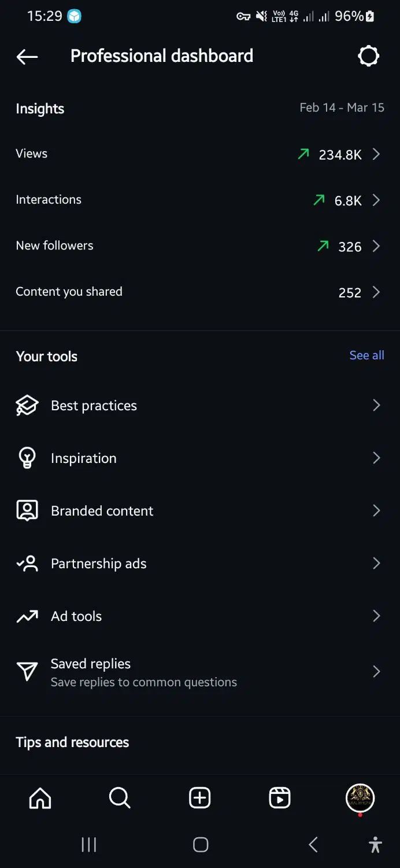Image resolution: width=400 pixels, height=868 pixels.
Task: Open Ad tools entry
Action: (200, 616)
